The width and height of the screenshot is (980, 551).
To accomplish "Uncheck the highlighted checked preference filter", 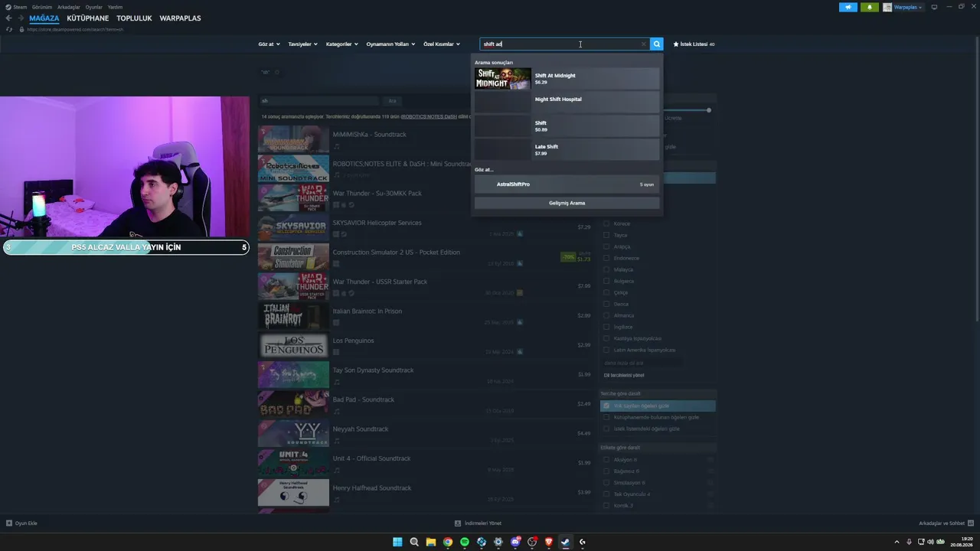I will click(606, 406).
